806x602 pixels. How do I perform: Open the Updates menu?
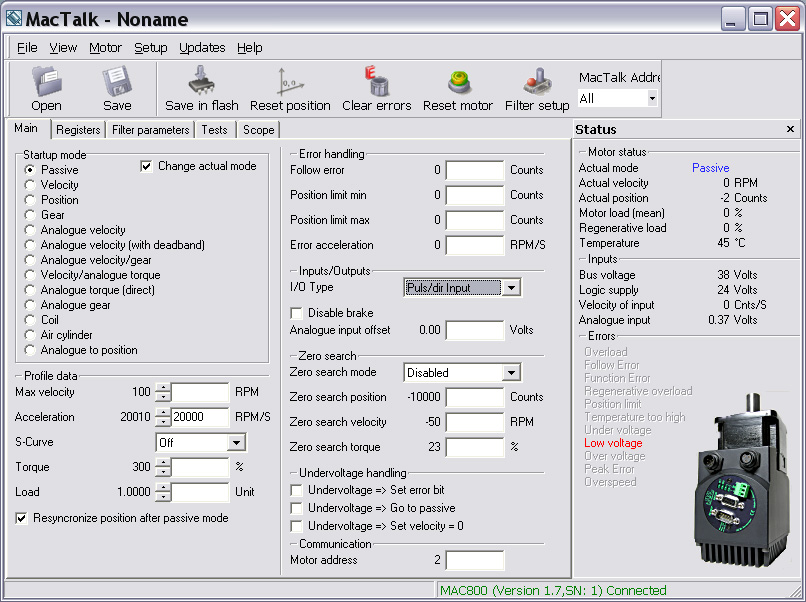[202, 48]
